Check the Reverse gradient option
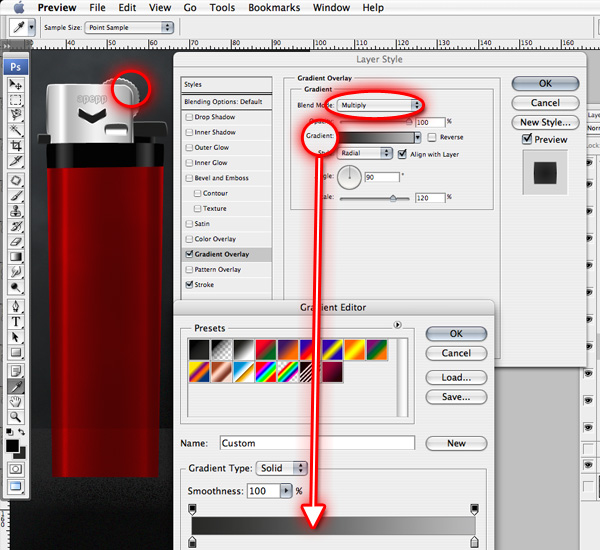Screen dimensions: 600x550 432,137
